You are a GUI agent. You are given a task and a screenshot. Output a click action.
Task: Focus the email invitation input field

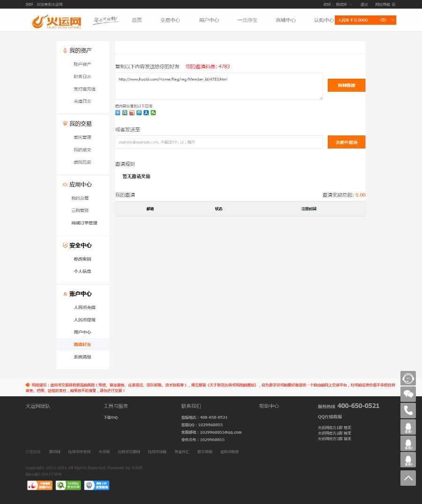(x=219, y=142)
